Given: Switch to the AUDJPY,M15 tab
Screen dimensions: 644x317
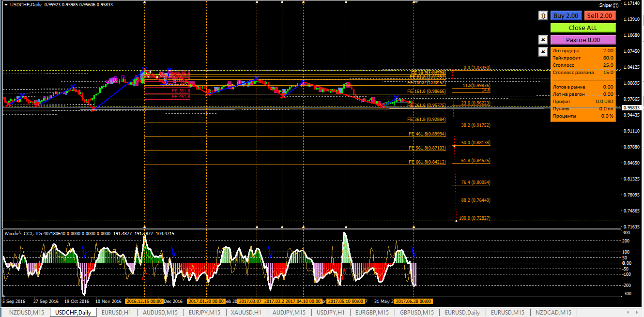Looking at the screenshot, I should pyautogui.click(x=289, y=313).
